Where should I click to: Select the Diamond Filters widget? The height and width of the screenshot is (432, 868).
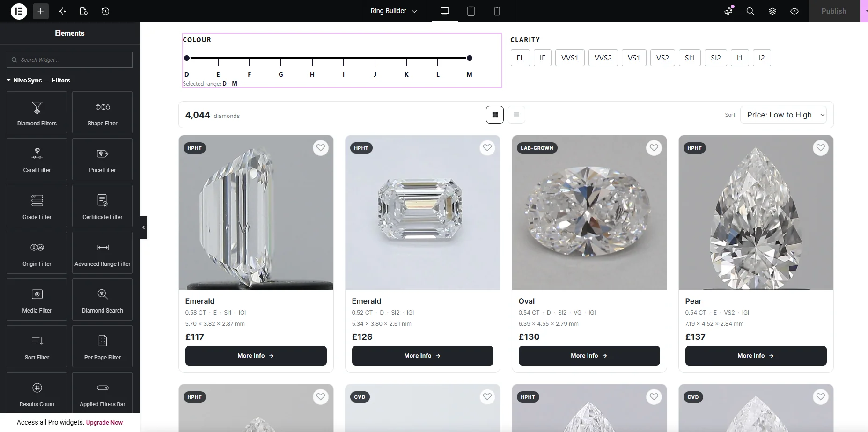pos(37,112)
